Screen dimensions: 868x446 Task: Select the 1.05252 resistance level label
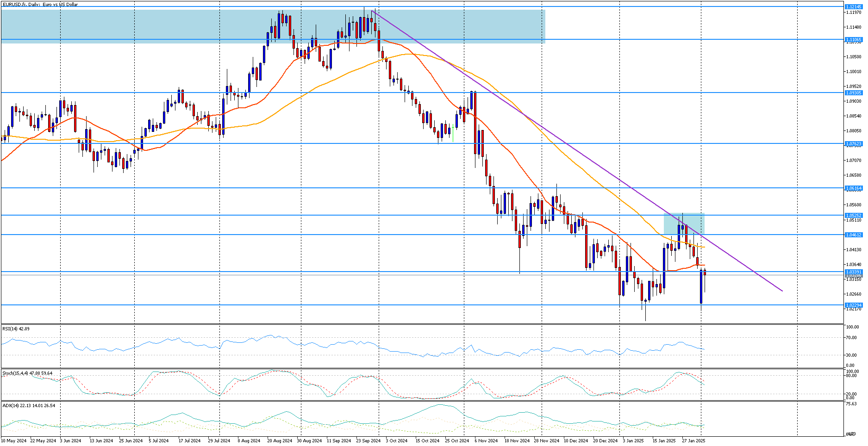pos(853,216)
